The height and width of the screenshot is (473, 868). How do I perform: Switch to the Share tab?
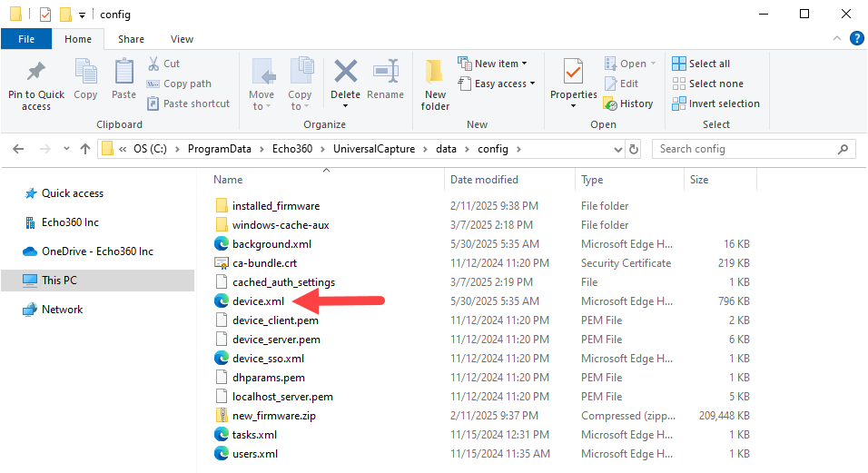(131, 39)
